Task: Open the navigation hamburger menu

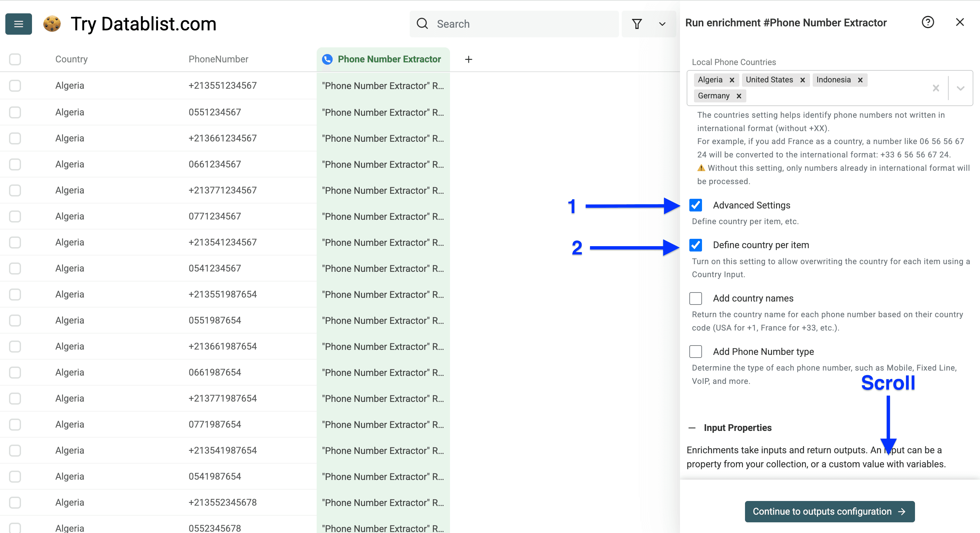Action: click(x=18, y=24)
